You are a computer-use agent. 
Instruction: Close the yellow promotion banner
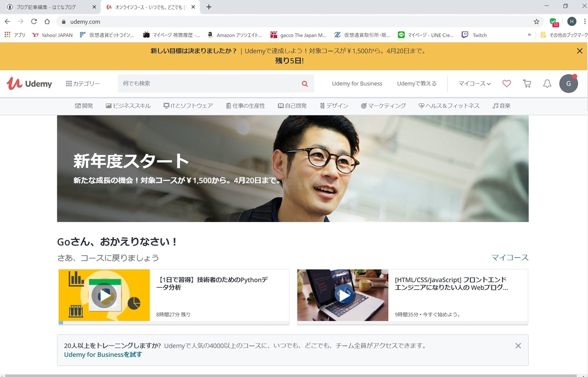click(580, 51)
